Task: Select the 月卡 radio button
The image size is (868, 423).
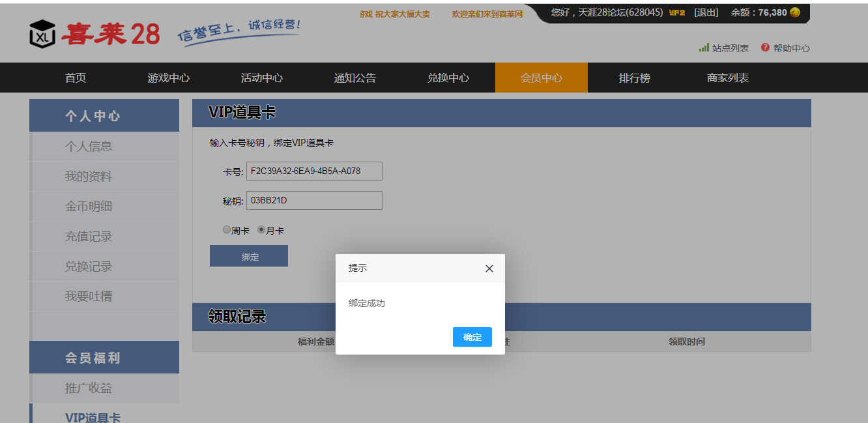Action: coord(261,230)
